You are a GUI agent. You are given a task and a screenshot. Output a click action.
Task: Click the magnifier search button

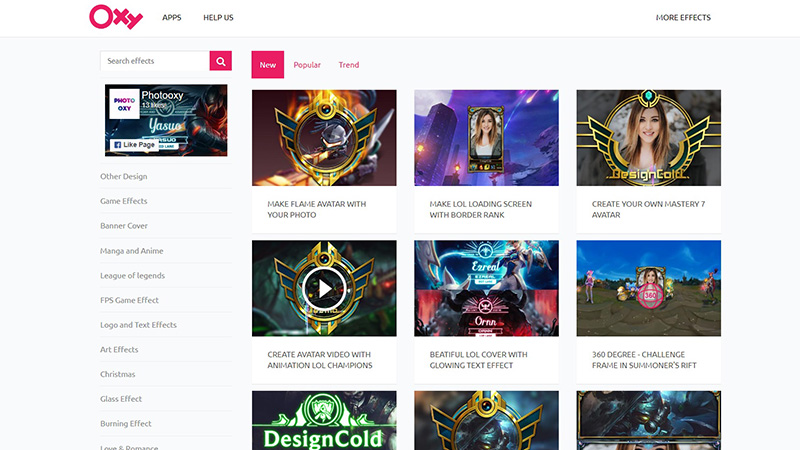click(x=220, y=61)
